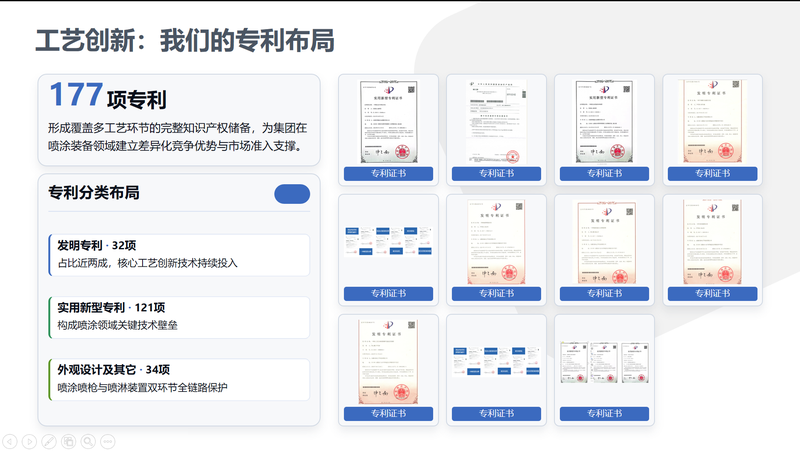Open the bottom-row second collage of blue slides
The width and height of the screenshot is (800, 451).
click(496, 361)
